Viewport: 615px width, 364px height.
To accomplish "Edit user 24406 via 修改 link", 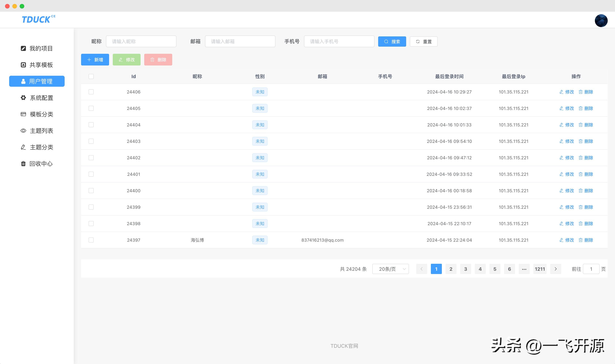I will 567,92.
